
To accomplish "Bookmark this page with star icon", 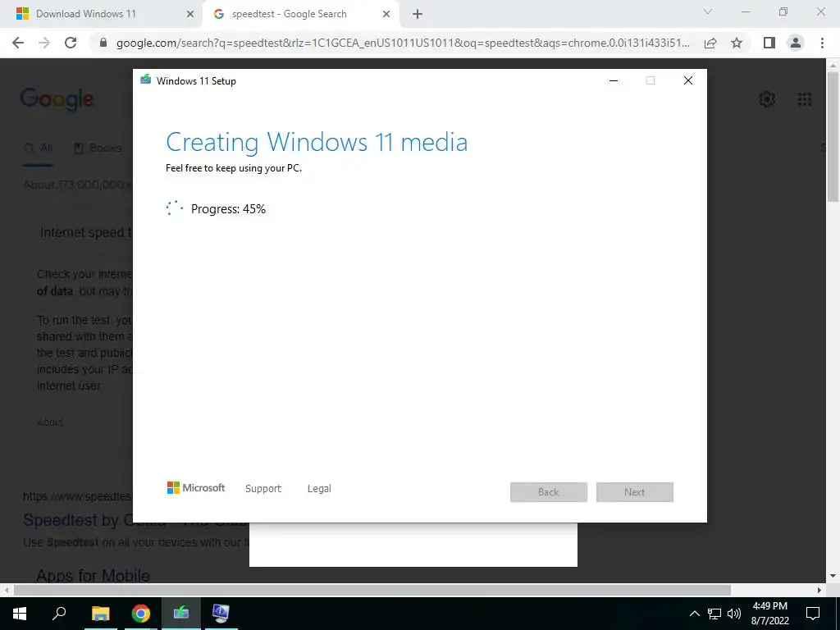I will coord(737,43).
